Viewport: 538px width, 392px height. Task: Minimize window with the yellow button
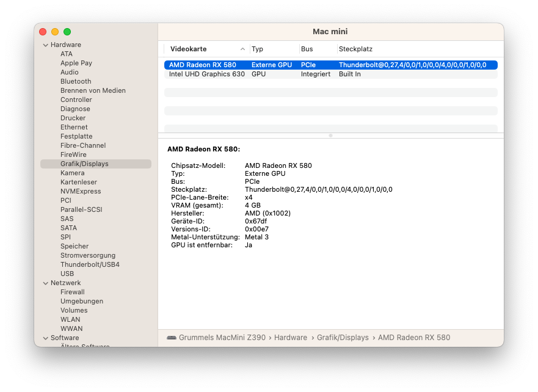coord(55,32)
